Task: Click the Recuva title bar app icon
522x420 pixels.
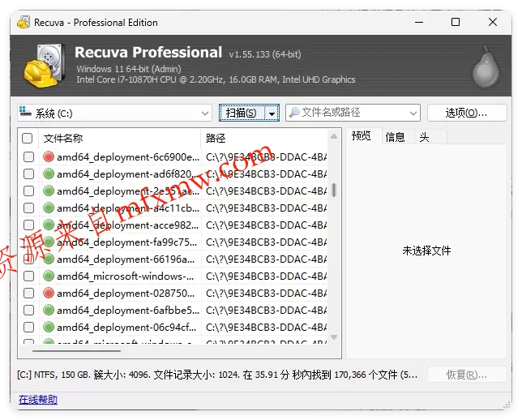Action: [24, 23]
